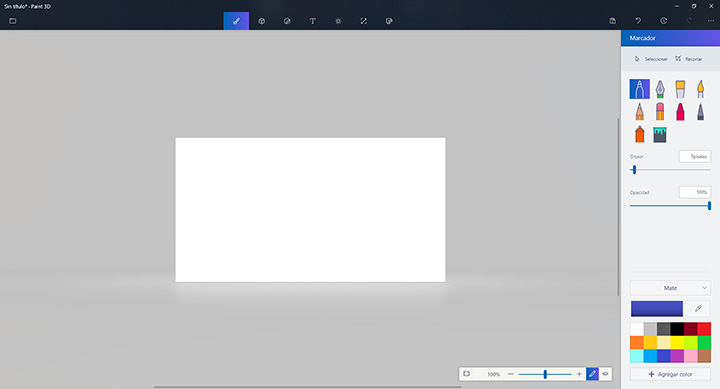
Task: Select the Pencil brush
Action: [639, 112]
